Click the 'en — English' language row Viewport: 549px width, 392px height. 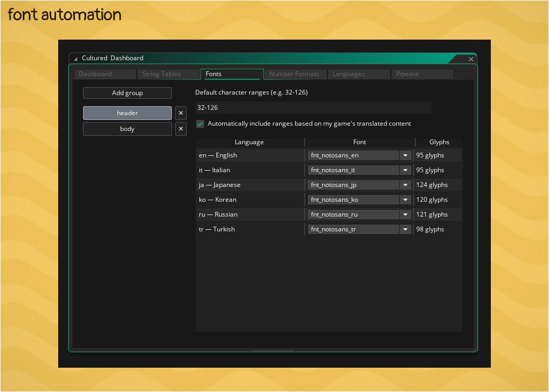pyautogui.click(x=250, y=155)
